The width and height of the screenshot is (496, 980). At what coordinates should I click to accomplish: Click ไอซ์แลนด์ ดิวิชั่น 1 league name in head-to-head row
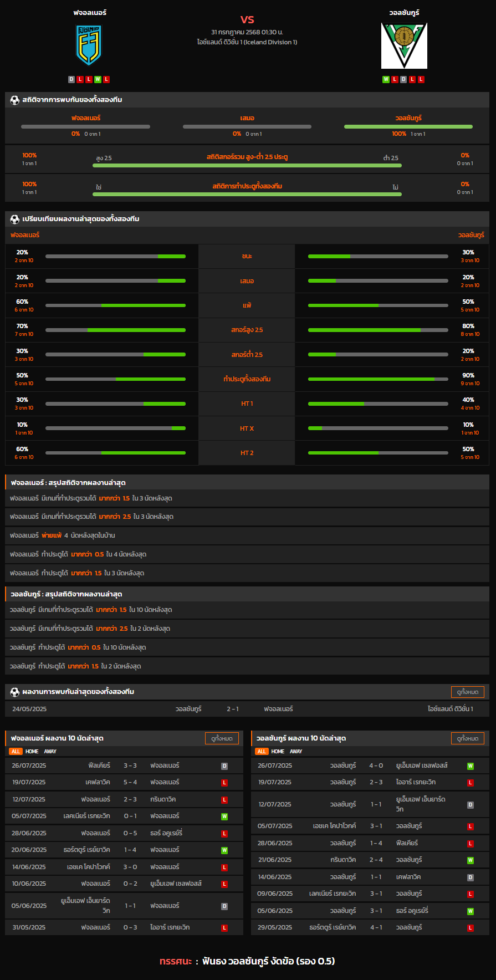point(451,709)
